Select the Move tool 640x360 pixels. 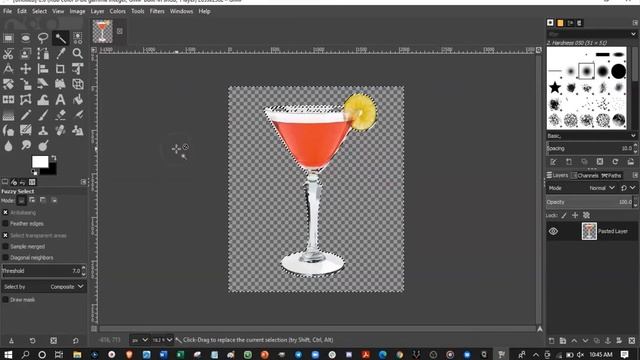pos(26,69)
